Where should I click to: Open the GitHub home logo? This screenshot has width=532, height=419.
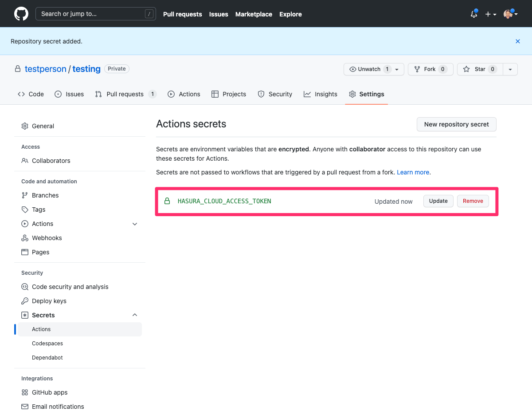(21, 13)
